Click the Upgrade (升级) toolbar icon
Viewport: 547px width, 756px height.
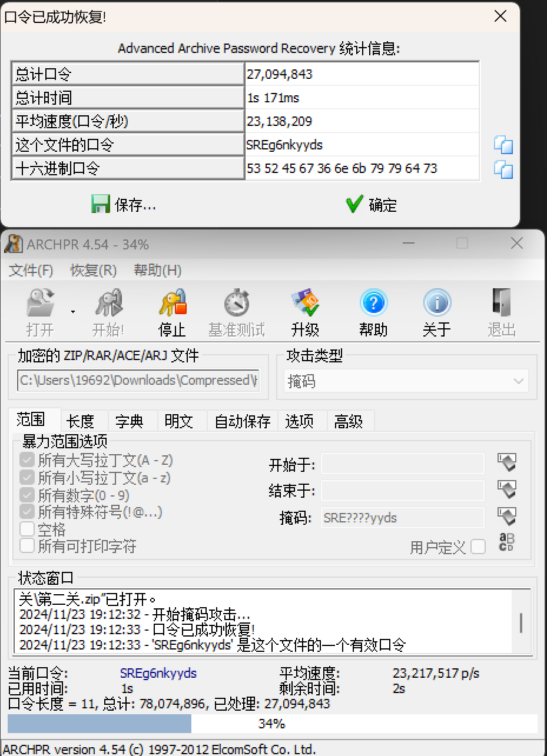click(x=305, y=312)
